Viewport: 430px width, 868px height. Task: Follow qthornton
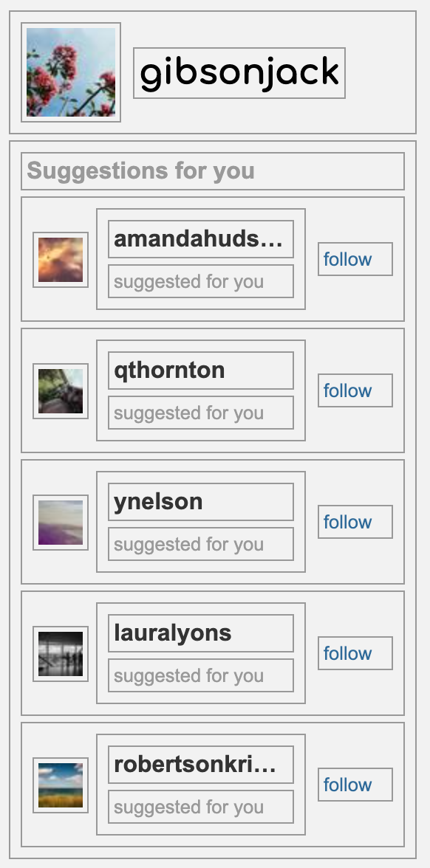pyautogui.click(x=355, y=390)
